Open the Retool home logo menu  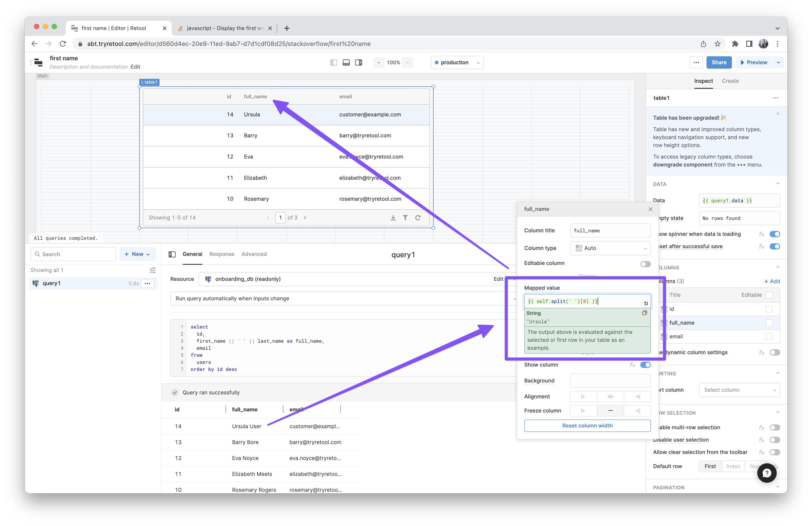coord(39,62)
